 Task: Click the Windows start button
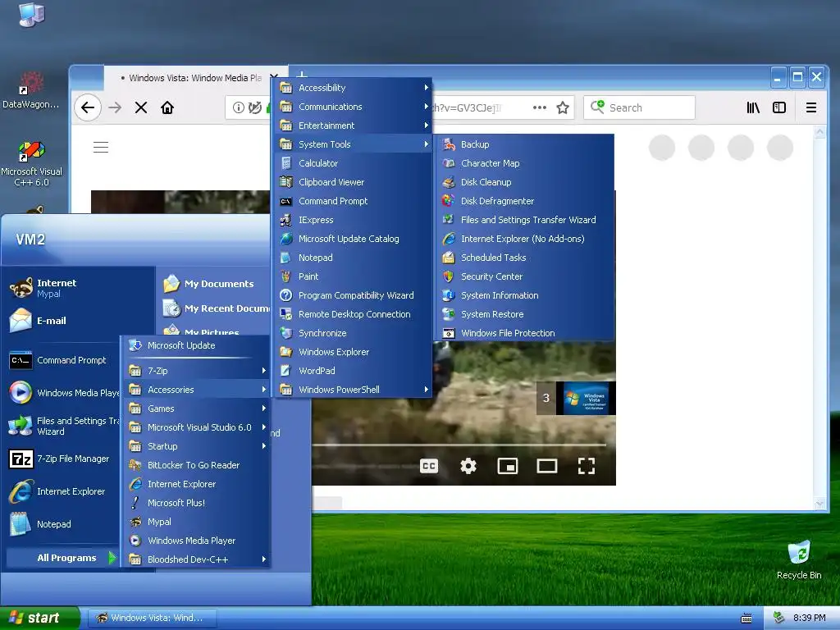pyautogui.click(x=39, y=618)
